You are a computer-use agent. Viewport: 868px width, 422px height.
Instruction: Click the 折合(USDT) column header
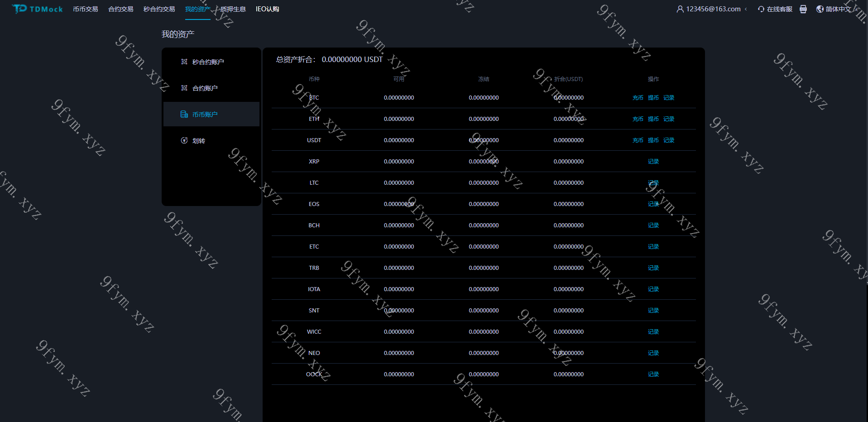pos(569,79)
